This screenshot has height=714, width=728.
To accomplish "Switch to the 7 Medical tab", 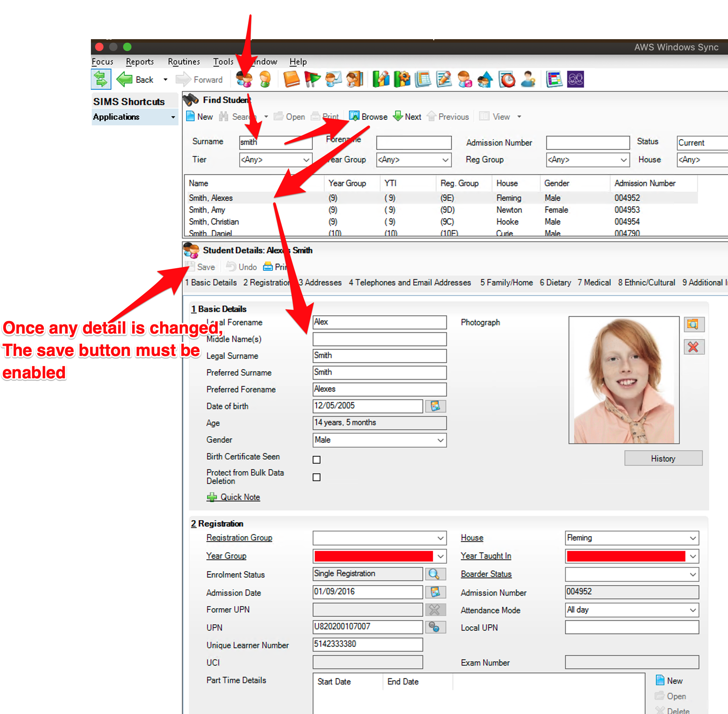I will [x=594, y=283].
